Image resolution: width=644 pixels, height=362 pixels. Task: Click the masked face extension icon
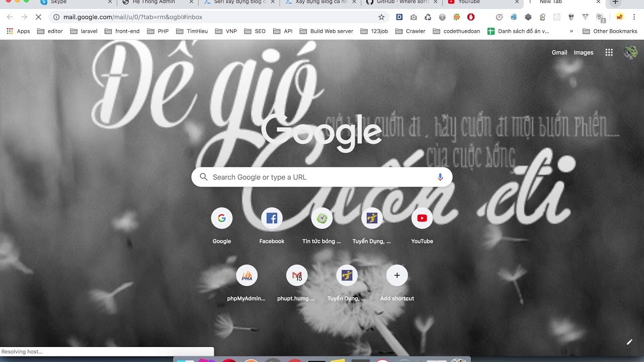(x=571, y=17)
